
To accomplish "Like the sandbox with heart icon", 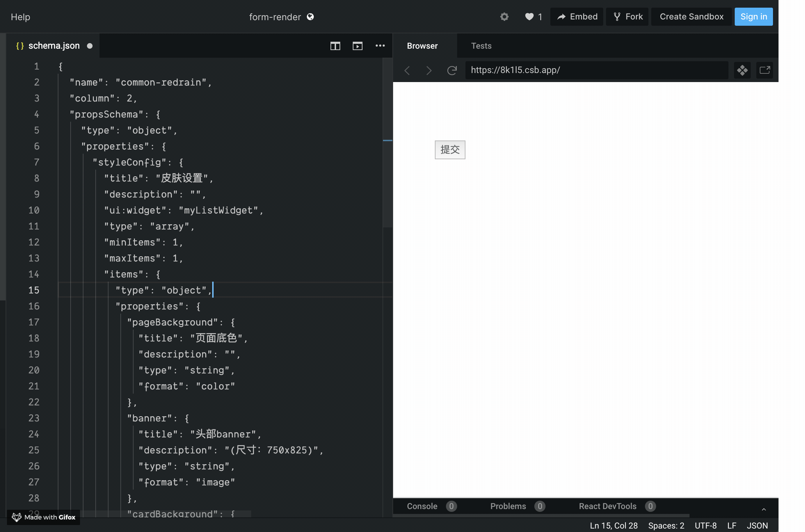I will click(529, 17).
